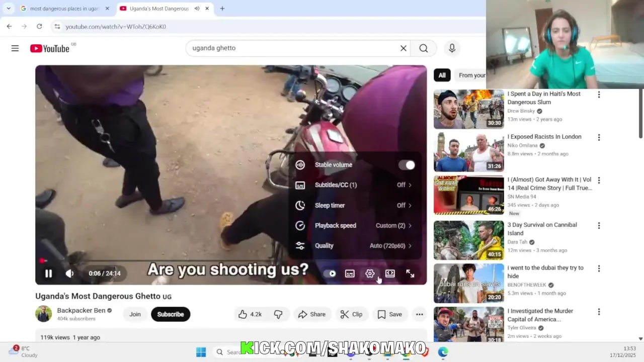Close the Uganda's Most Dangerous tab

pos(207,9)
